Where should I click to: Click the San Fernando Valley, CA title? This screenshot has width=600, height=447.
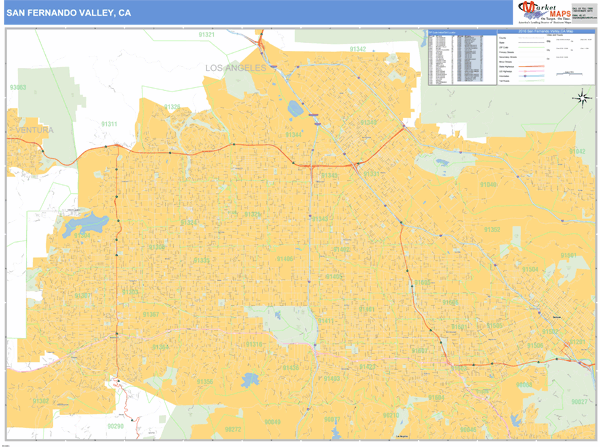click(x=69, y=13)
